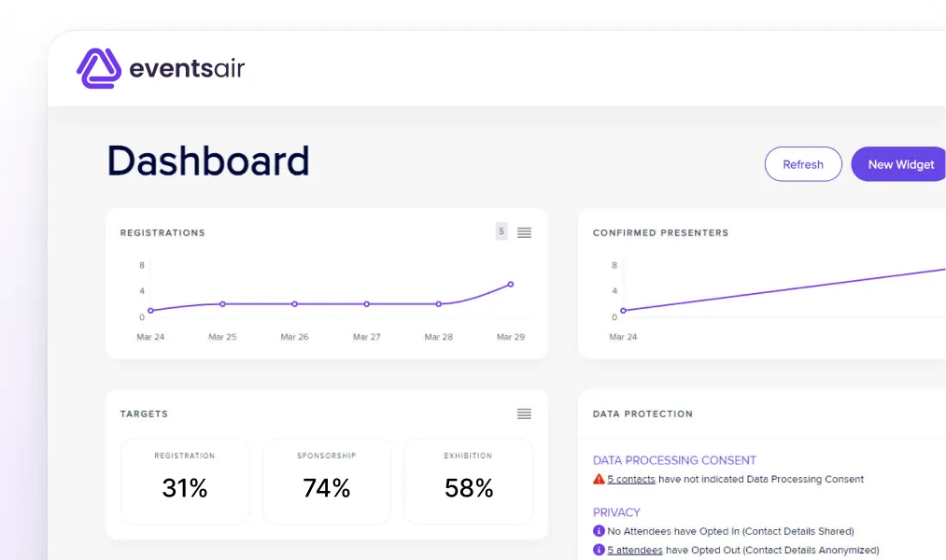Open the Targets widget menu icon

pyautogui.click(x=524, y=413)
